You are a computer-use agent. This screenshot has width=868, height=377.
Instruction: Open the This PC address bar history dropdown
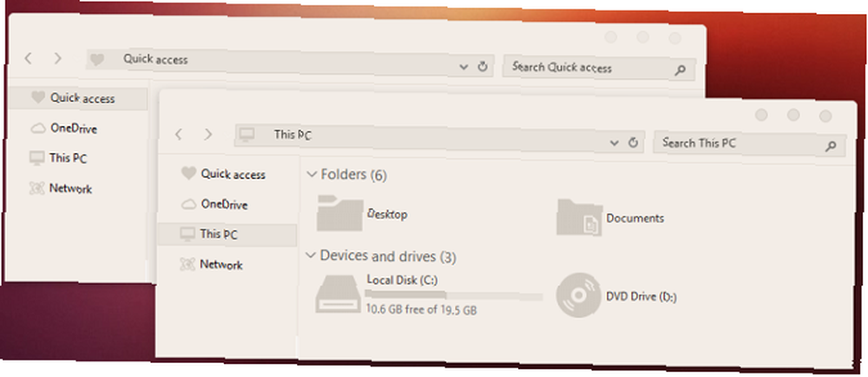(614, 142)
